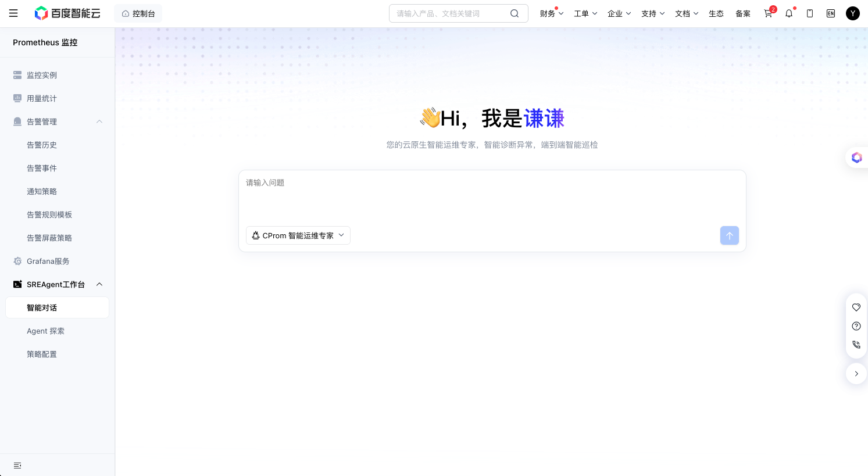Viewport: 868px width, 476px height.
Task: Collapse the 告警管理 section chevron
Action: coord(99,121)
